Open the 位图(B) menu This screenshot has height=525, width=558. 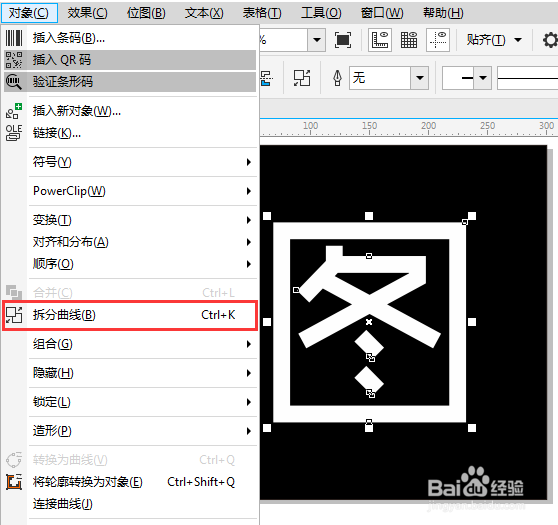[146, 13]
